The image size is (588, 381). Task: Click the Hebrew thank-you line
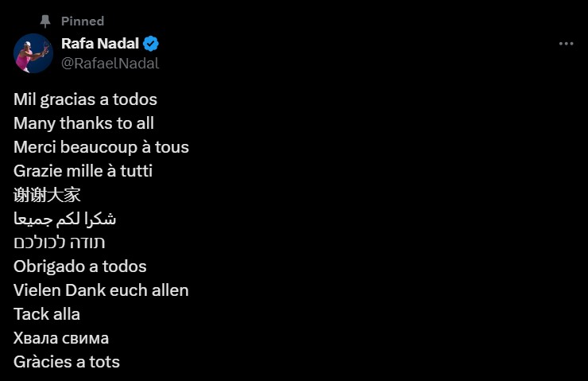click(59, 243)
